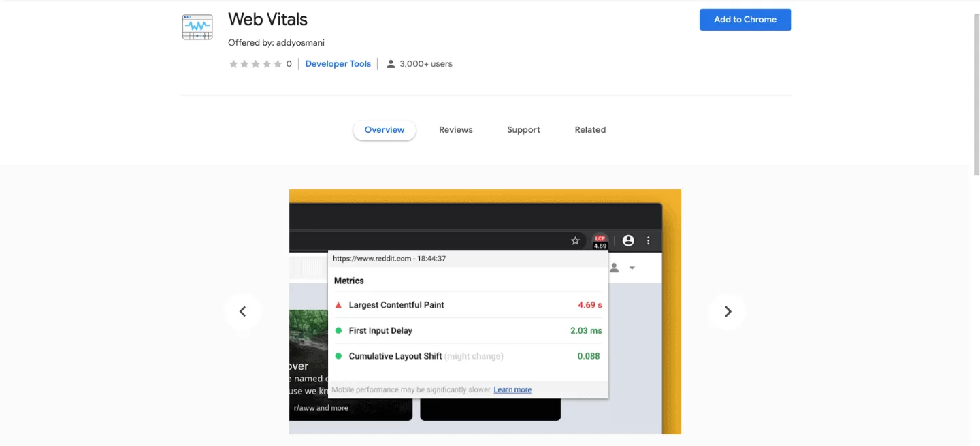The image size is (980, 446).
Task: Click the LCP 4.69 badge icon
Action: point(600,241)
